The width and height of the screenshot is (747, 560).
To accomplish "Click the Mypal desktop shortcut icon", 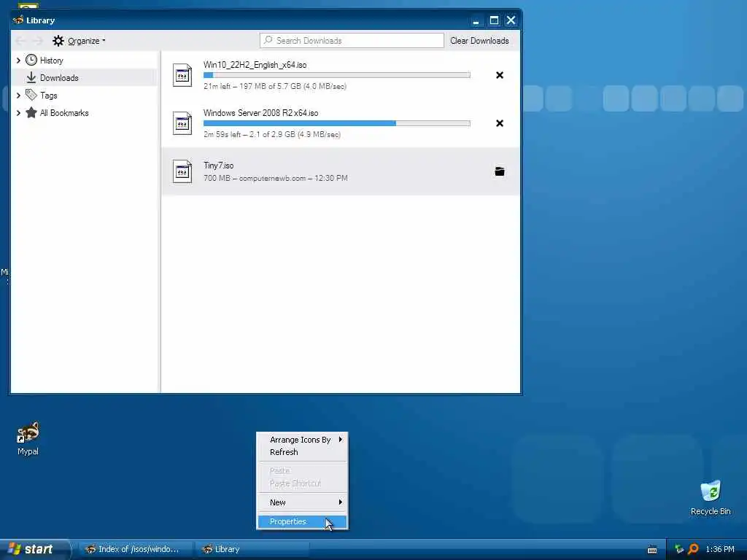I will click(28, 433).
